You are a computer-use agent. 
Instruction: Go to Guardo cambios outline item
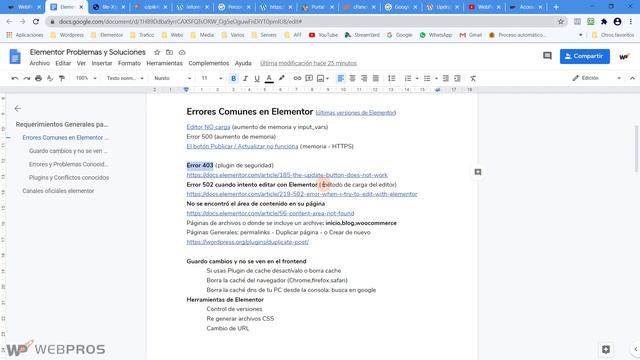(x=68, y=151)
